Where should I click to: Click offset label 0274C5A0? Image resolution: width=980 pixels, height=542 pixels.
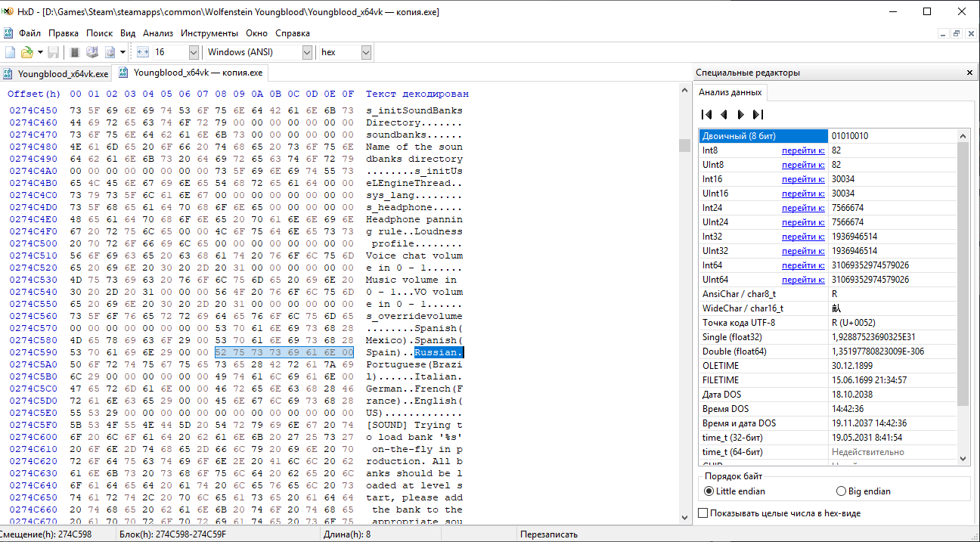click(x=33, y=364)
